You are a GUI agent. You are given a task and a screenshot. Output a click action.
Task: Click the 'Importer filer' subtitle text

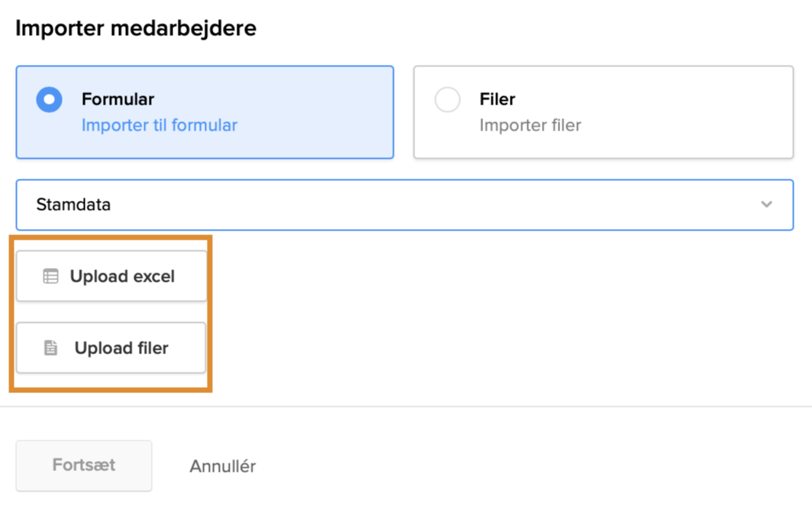tap(530, 125)
